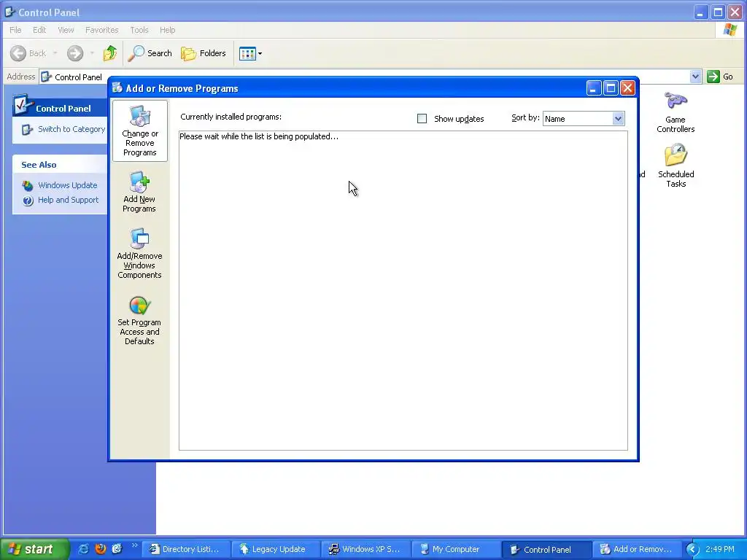This screenshot has height=560, width=747.
Task: Select Change or Remove Programs icon
Action: pos(139,131)
